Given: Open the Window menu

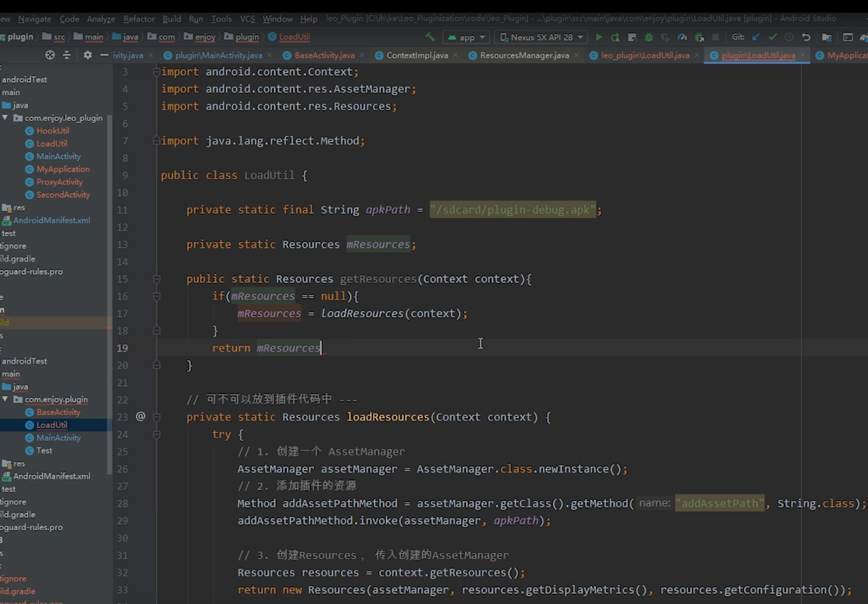Looking at the screenshot, I should [277, 19].
